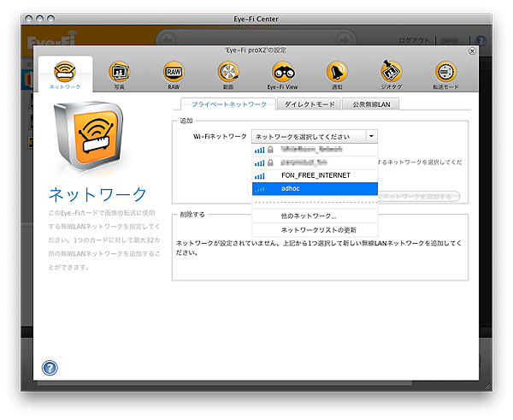Select 他のネットワーク... option
This screenshot has width=513, height=420.
coord(315,216)
